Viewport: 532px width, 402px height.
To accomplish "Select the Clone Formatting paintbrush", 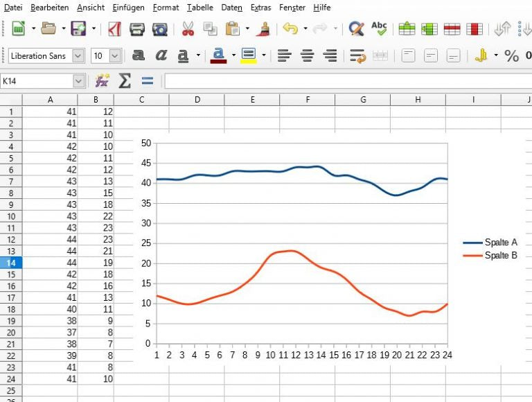I will 264,29.
